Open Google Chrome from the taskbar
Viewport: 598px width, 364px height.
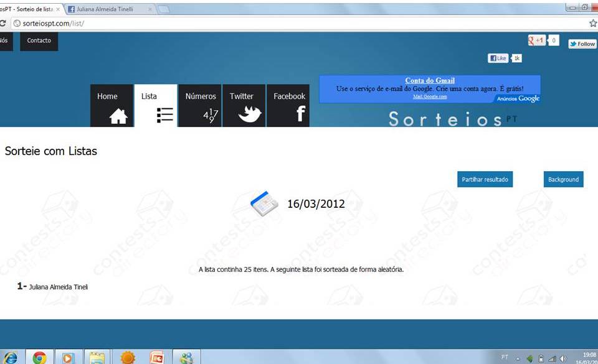pos(39,358)
